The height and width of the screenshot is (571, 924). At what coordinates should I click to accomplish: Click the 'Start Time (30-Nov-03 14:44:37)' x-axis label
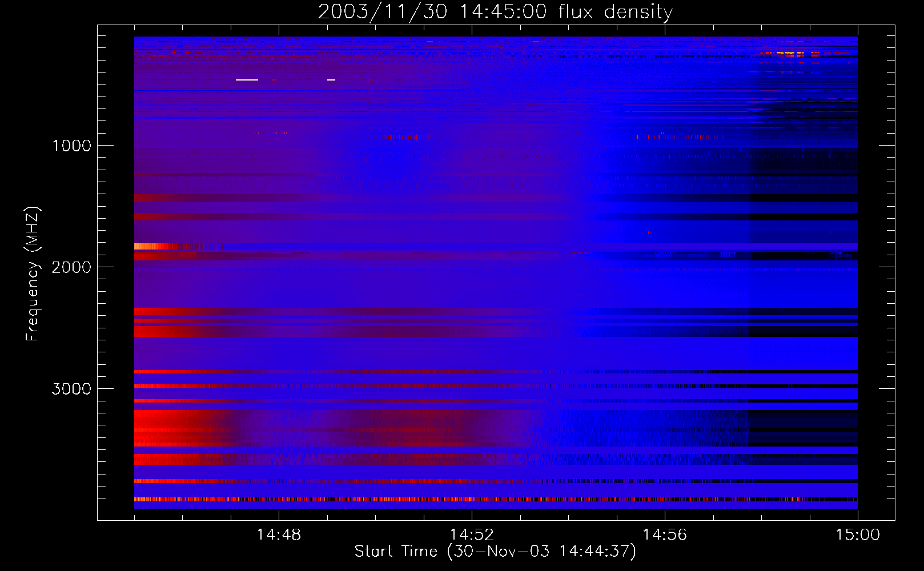click(x=495, y=552)
